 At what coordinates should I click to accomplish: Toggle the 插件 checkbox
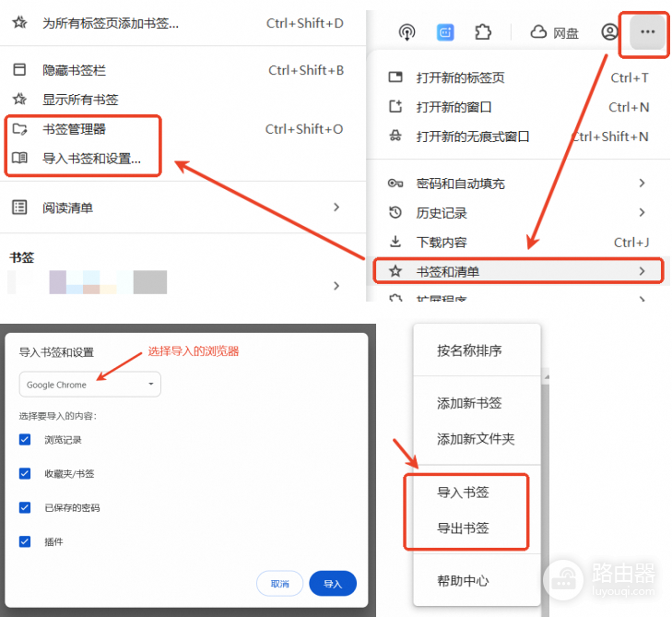coord(25,541)
